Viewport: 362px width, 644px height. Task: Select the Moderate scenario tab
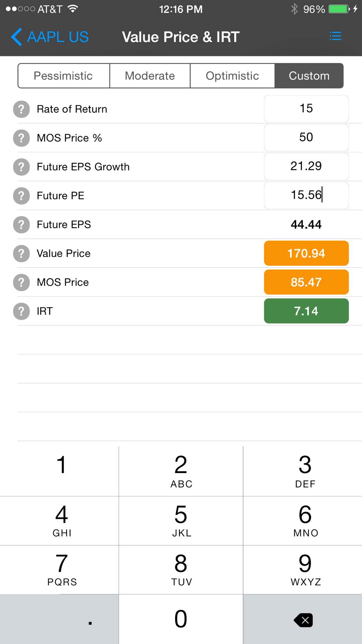pos(150,76)
